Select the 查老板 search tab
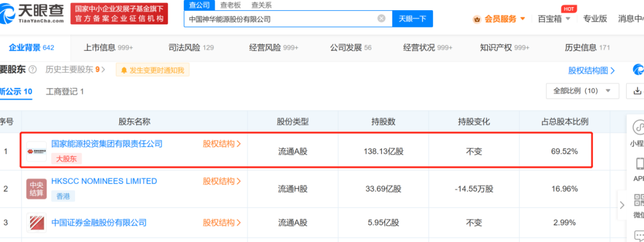The height and width of the screenshot is (242, 644). 230,5
